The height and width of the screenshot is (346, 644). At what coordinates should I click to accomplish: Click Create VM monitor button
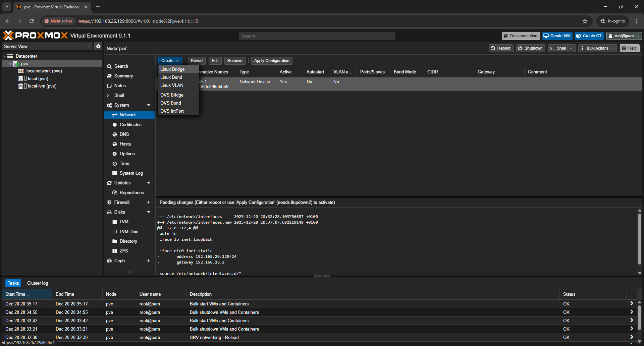pos(557,36)
